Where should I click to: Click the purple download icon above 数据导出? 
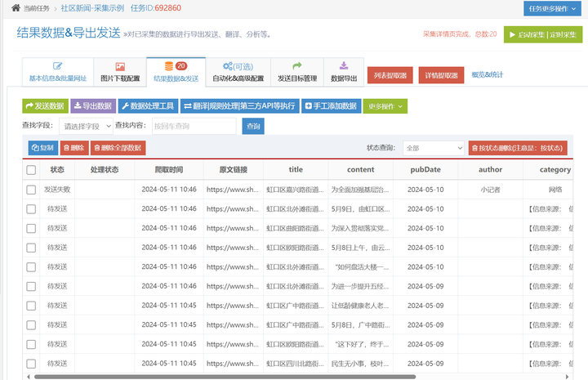coord(344,66)
